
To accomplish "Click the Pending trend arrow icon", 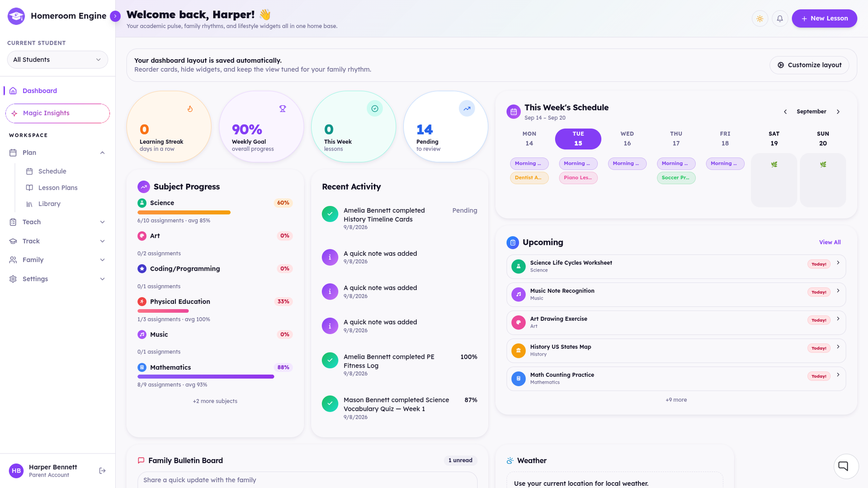I will [x=467, y=108].
